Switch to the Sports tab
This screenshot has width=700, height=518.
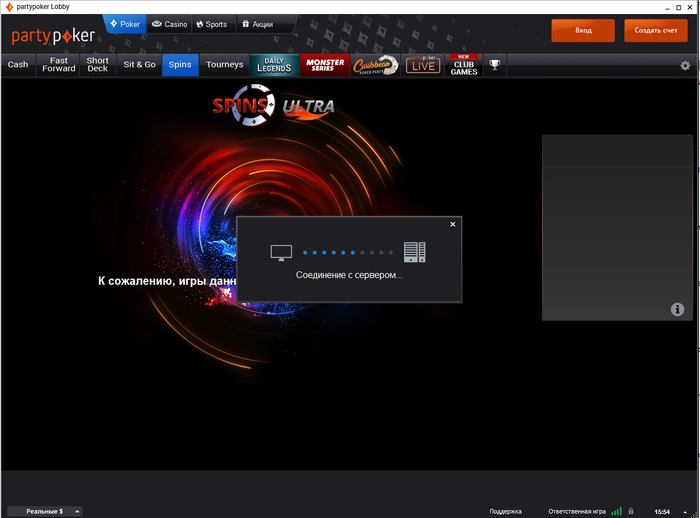[x=212, y=24]
